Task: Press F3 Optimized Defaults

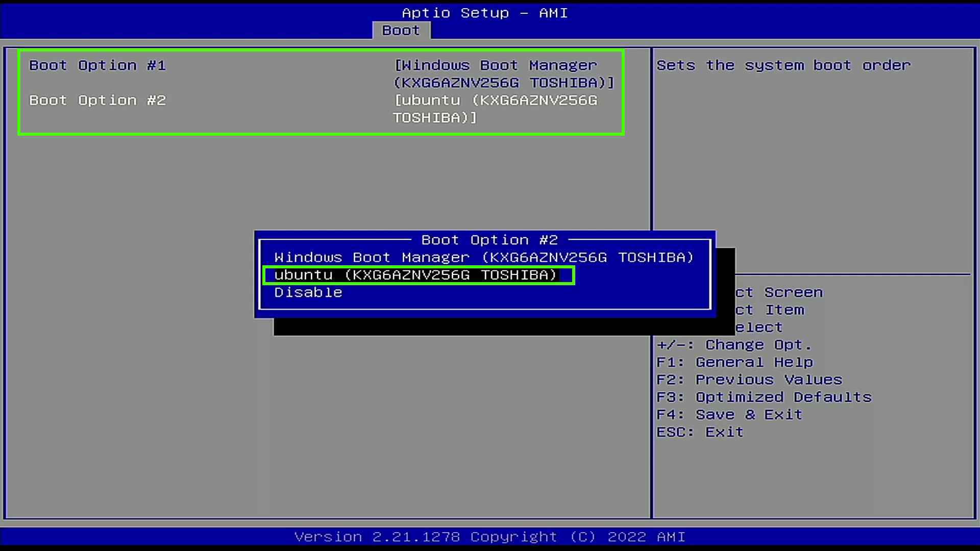Action: point(764,397)
